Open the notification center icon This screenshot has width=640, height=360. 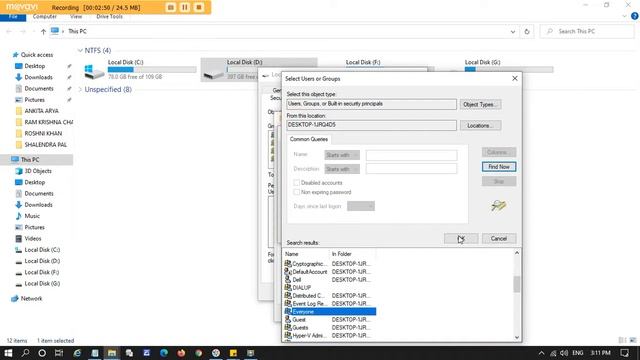pyautogui.click(x=624, y=353)
